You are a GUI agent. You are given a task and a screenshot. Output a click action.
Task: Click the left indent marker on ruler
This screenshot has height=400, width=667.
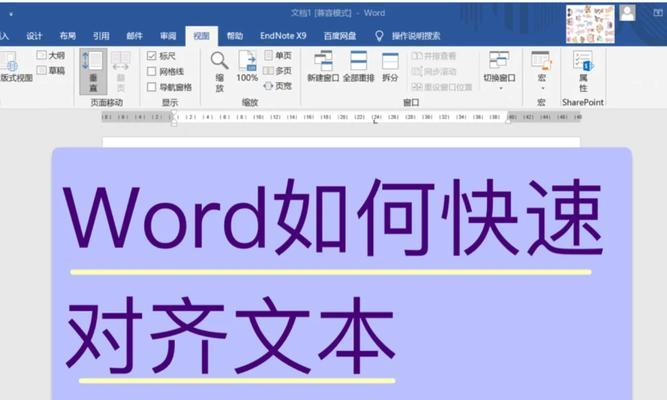click(174, 118)
